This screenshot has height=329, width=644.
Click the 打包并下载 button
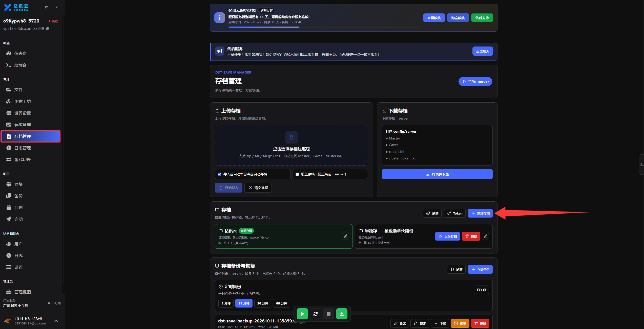[437, 174]
